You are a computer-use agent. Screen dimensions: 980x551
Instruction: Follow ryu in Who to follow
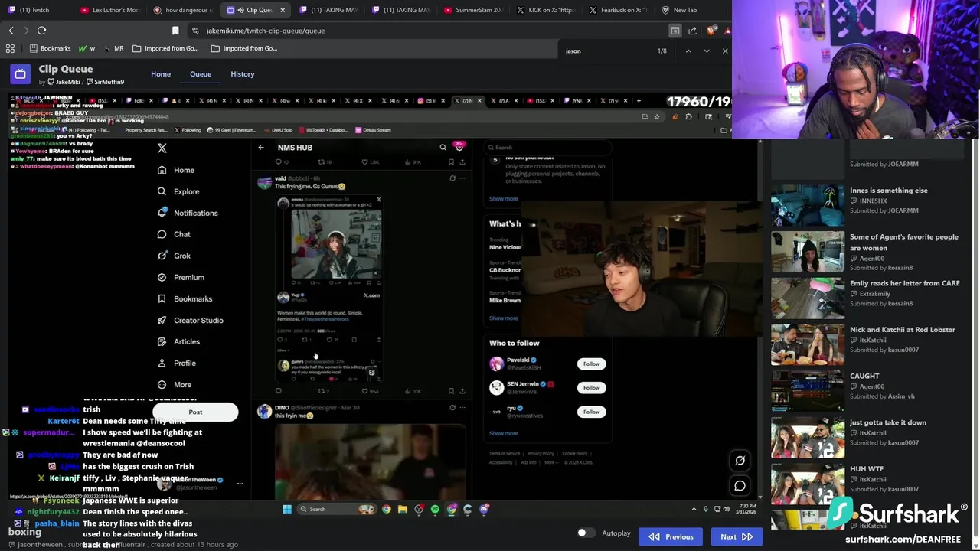coord(591,412)
